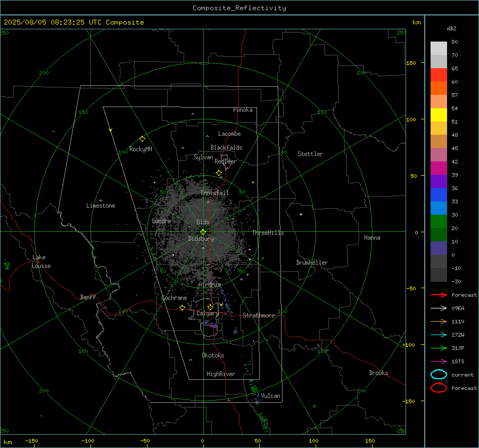
Task: Click the cyan 27ZW arrow in the legend
Action: point(439,335)
